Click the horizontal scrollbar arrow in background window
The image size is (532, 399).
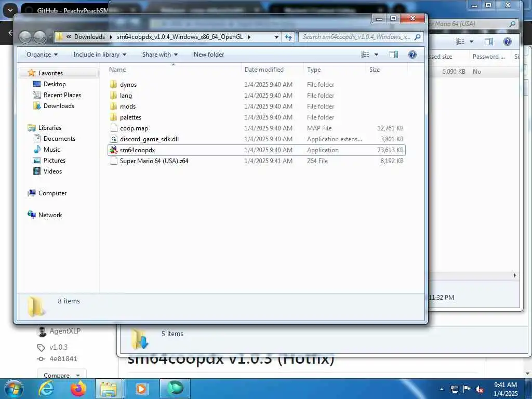pos(515,275)
